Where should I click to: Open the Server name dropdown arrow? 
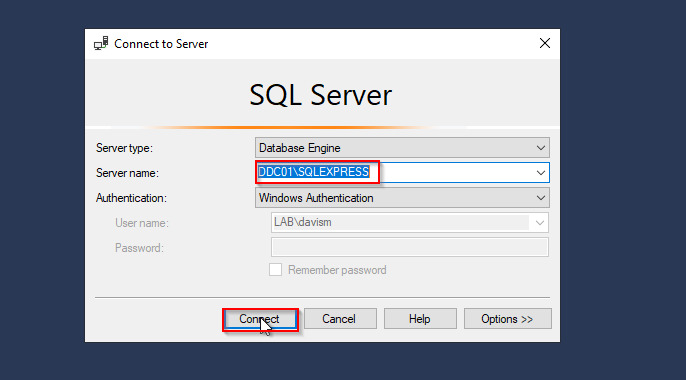click(x=541, y=173)
